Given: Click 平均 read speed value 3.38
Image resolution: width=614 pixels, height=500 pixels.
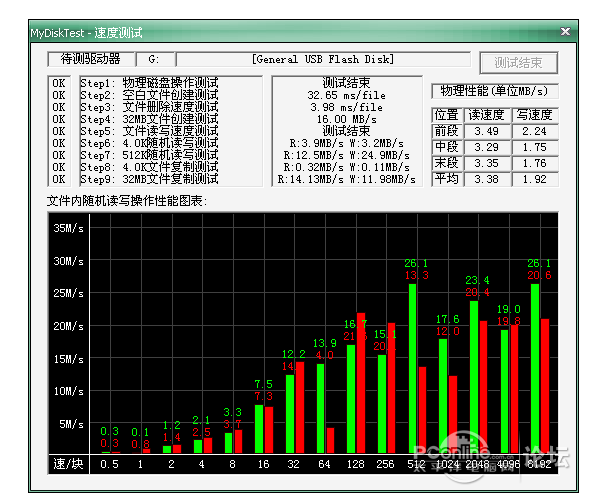Looking at the screenshot, I should click(486, 180).
